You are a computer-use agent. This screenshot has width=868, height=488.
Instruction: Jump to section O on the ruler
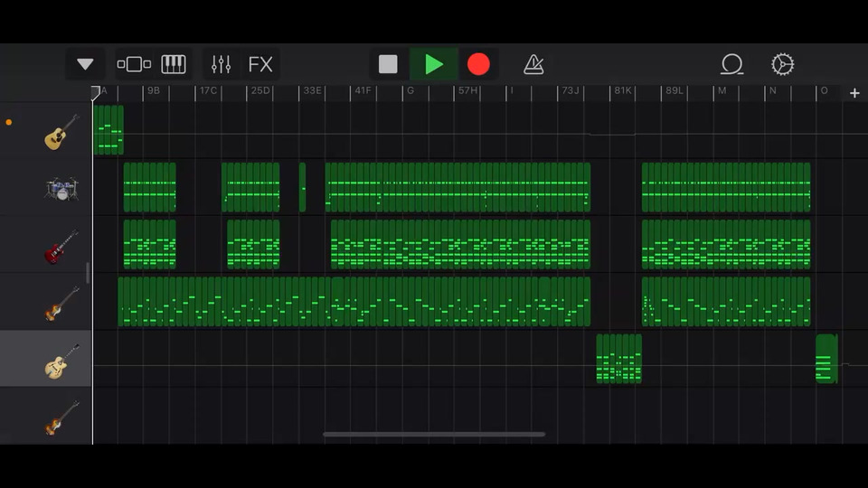825,90
